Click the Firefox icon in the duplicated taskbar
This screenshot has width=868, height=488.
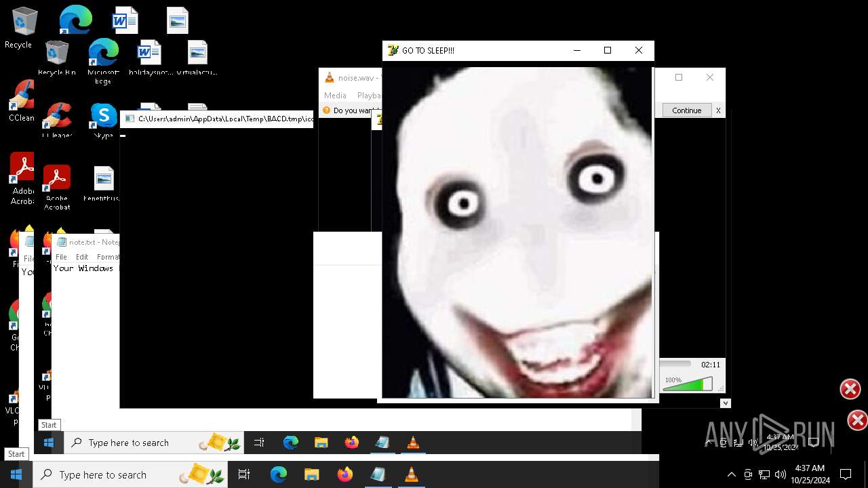[351, 443]
